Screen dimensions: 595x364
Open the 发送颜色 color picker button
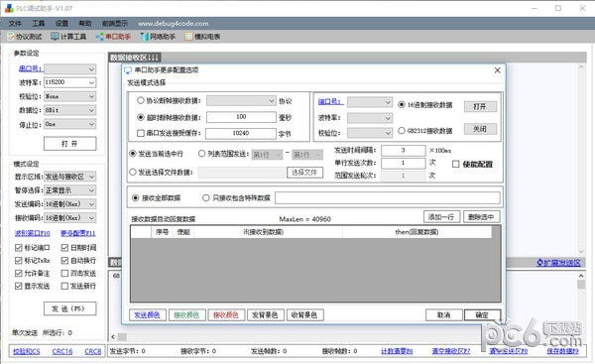pyautogui.click(x=147, y=315)
